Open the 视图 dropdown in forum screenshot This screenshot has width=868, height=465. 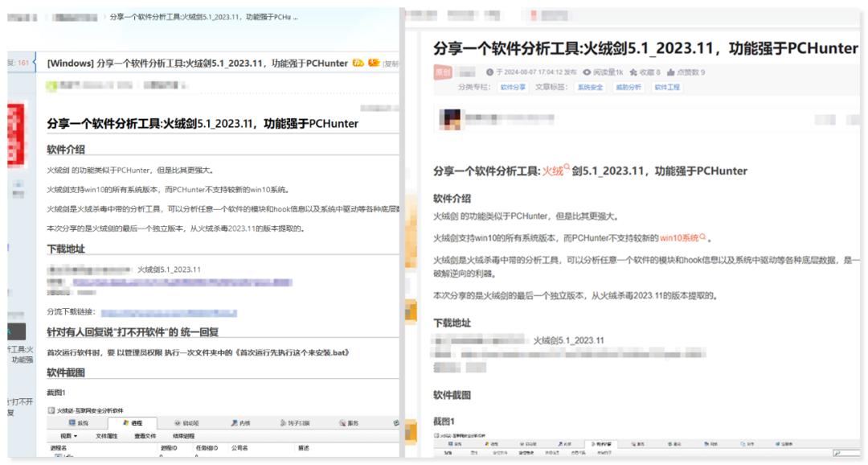(68, 436)
